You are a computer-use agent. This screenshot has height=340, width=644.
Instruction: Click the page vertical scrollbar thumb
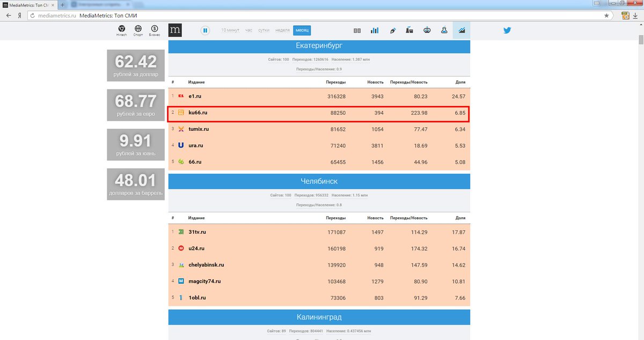point(641,40)
